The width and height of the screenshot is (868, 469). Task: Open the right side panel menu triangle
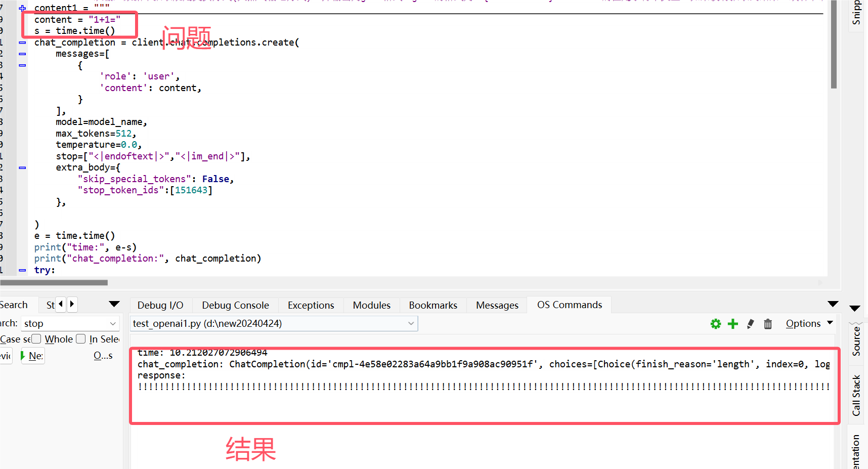855,308
